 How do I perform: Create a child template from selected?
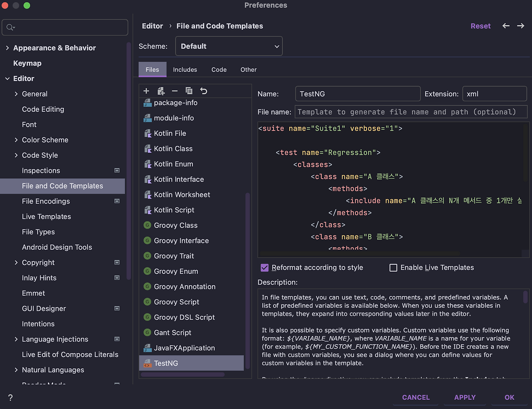(x=161, y=91)
